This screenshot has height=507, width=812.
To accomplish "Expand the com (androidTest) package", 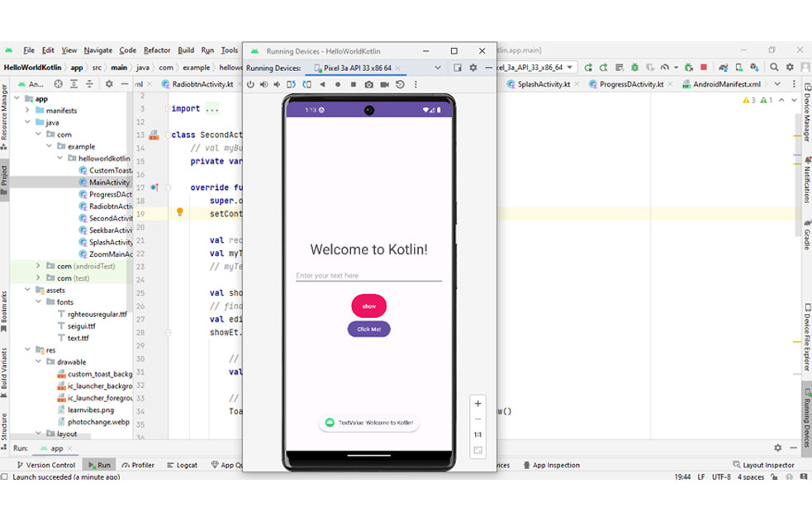I will pyautogui.click(x=38, y=266).
